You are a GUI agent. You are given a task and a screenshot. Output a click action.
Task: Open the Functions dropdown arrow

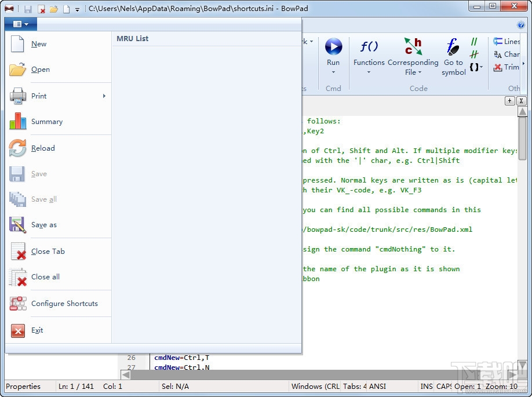click(x=369, y=72)
